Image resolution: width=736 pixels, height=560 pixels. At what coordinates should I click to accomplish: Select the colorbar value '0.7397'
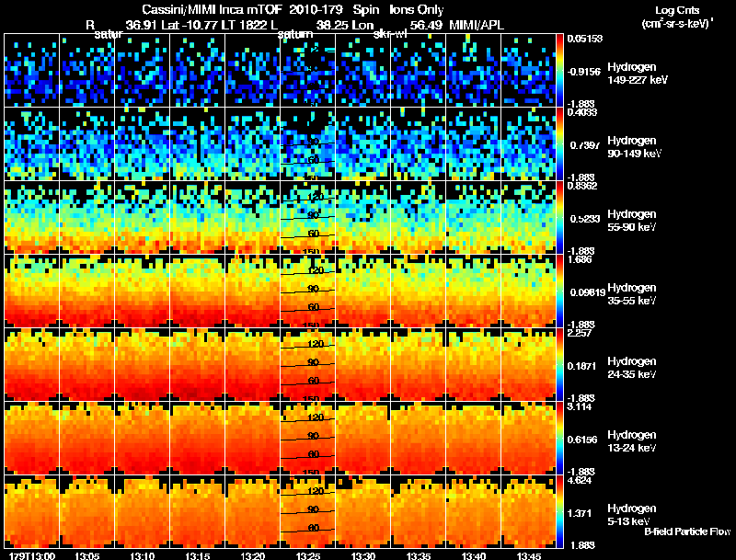coord(585,145)
